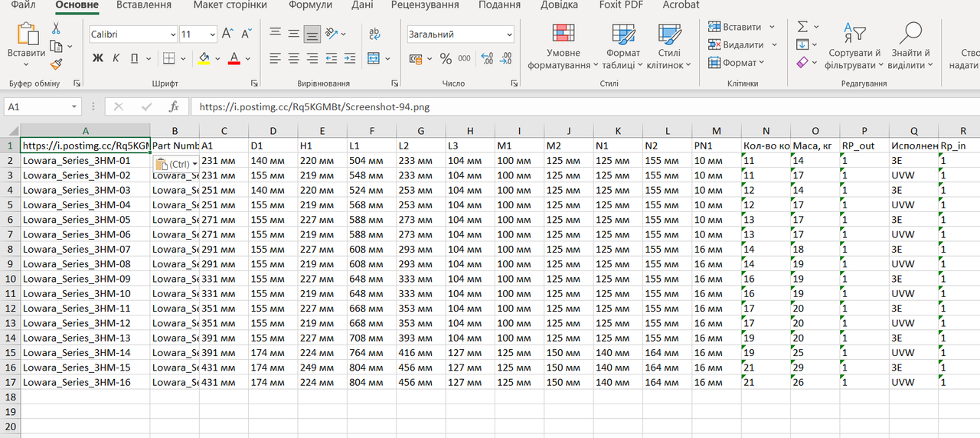Toggle Wrap Text icon
This screenshot has height=438, width=980.
(374, 34)
